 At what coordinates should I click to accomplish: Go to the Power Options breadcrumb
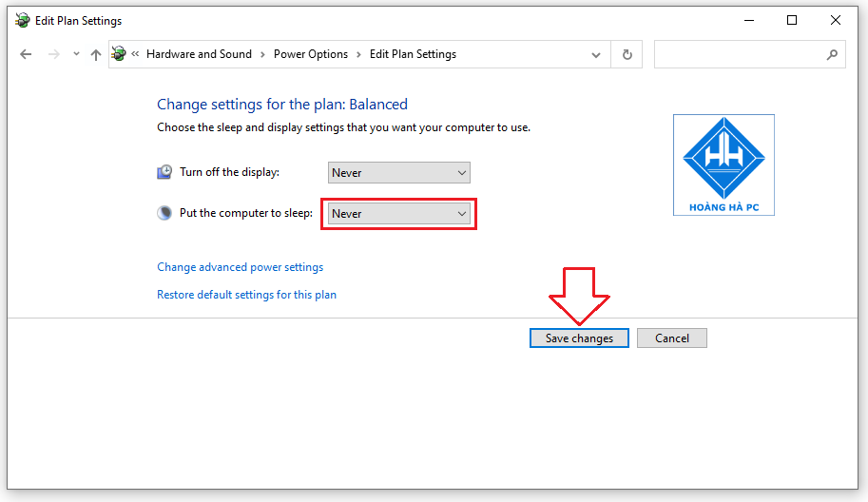311,54
